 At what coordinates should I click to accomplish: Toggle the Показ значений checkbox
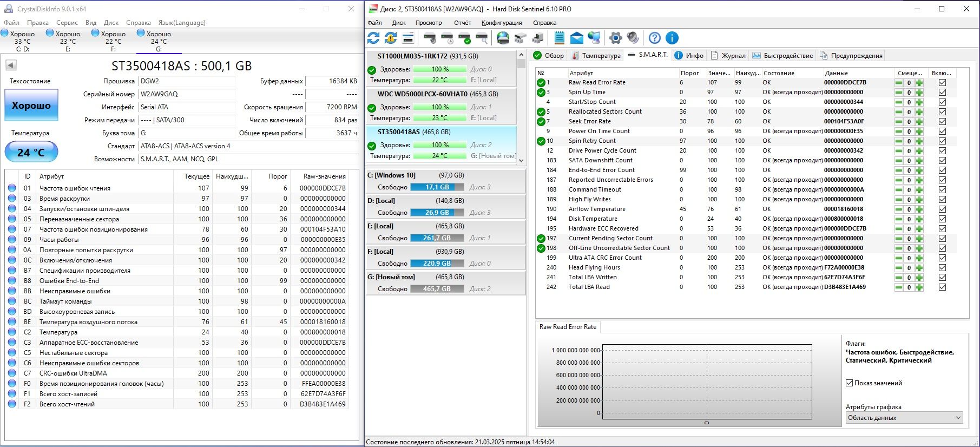pos(850,383)
